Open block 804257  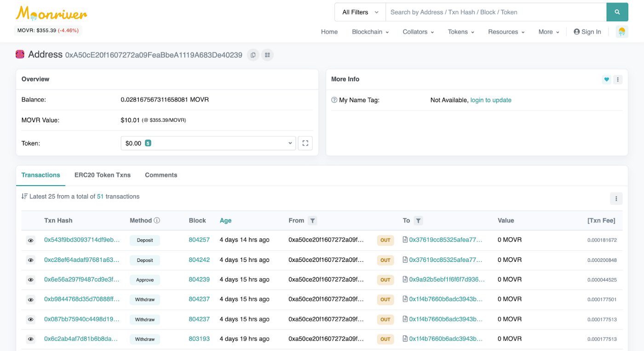[x=199, y=240]
